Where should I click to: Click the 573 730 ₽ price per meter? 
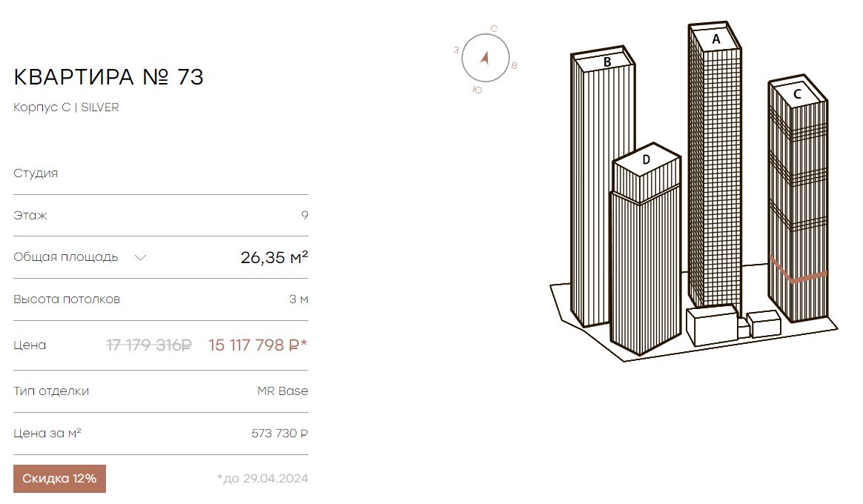280,434
